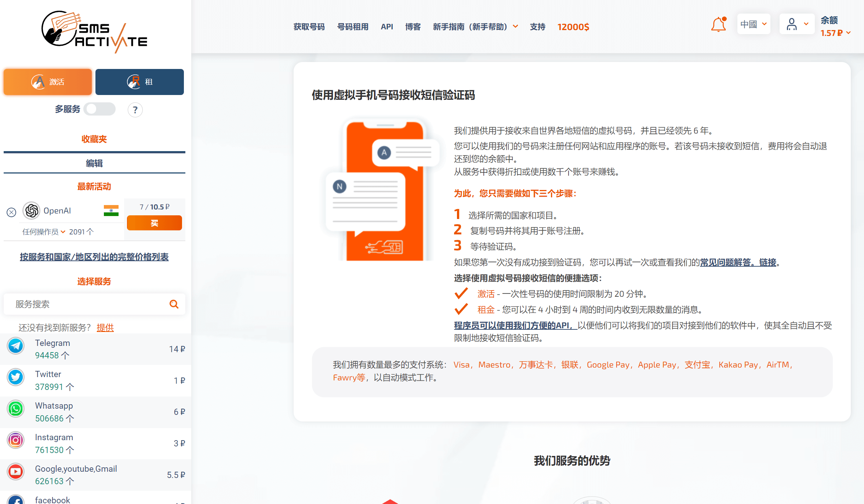The height and width of the screenshot is (504, 864).
Task: Open the 获取号码 menu item
Action: pos(309,27)
